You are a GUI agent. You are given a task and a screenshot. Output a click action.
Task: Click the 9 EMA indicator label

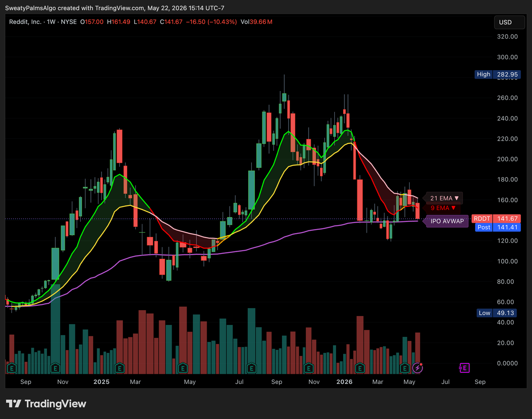pos(443,208)
